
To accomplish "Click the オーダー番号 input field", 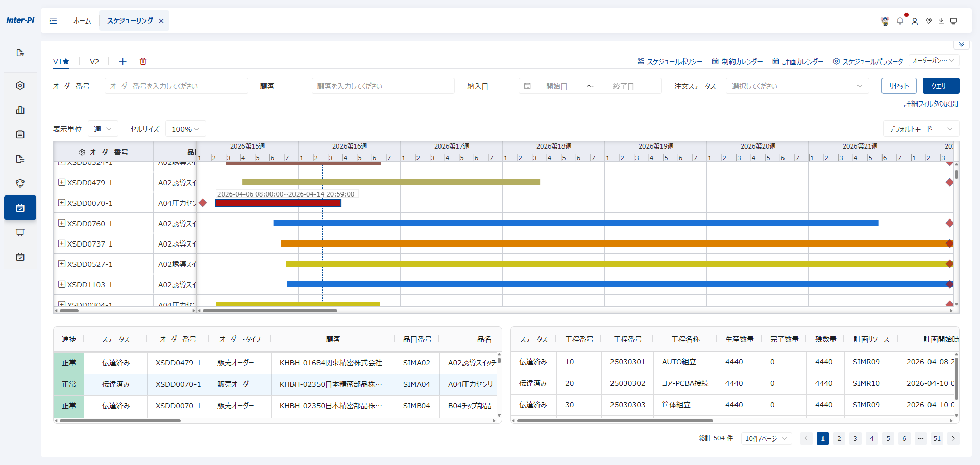I will (176, 86).
